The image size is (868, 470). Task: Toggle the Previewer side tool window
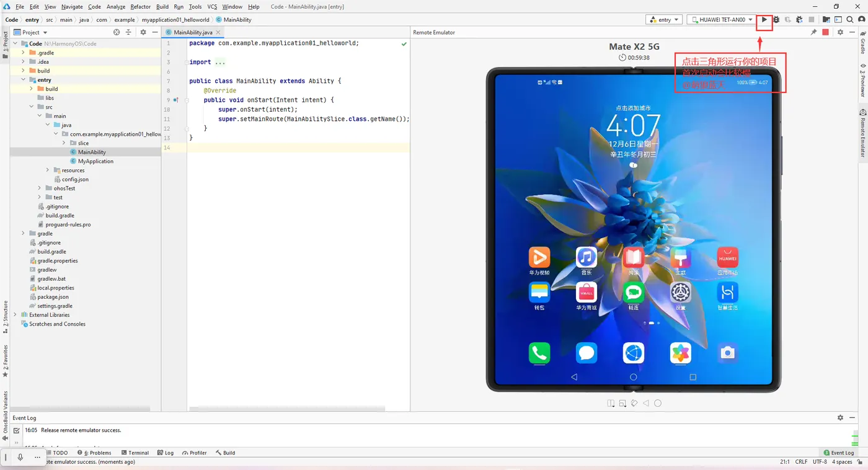[862, 80]
